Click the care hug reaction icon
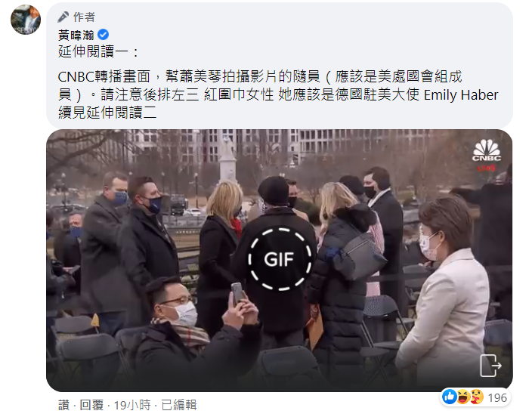532x417 pixels. 476,397
